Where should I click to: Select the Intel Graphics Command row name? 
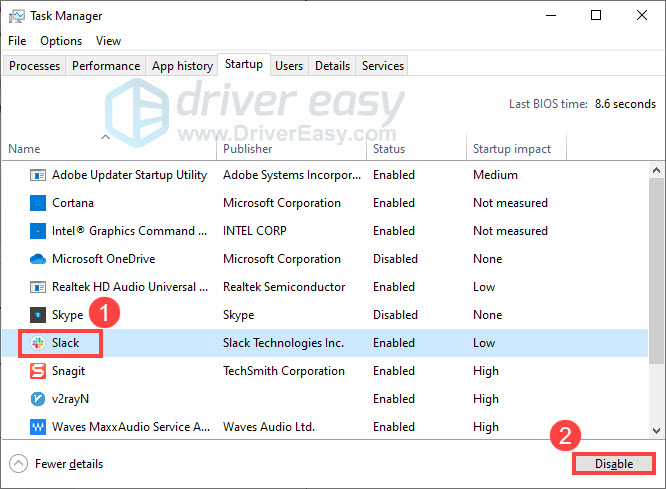click(x=130, y=231)
